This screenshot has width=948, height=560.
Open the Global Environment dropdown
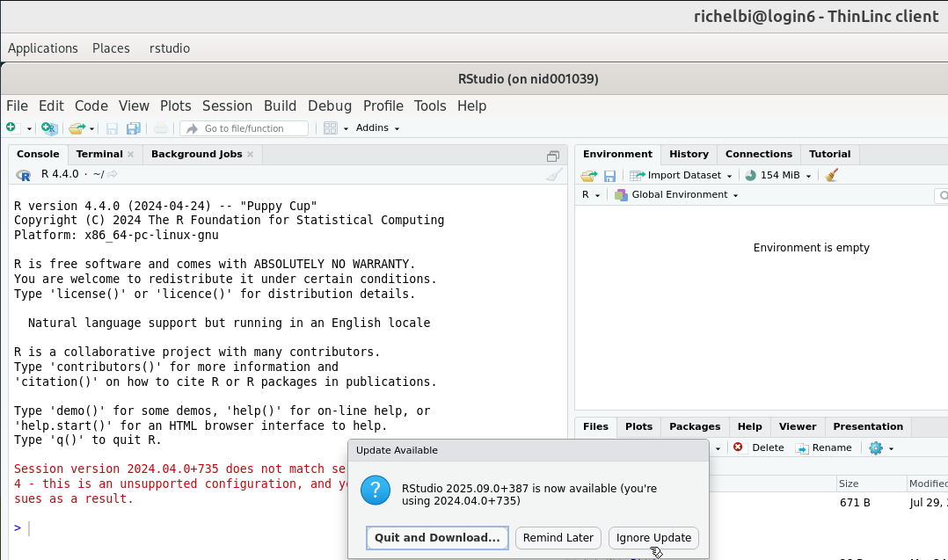pyautogui.click(x=675, y=195)
